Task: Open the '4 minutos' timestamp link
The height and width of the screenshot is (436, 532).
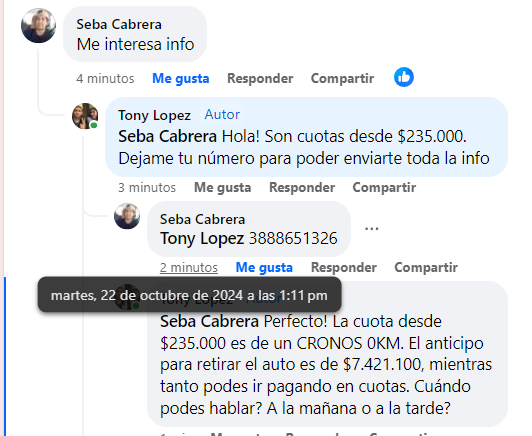Action: (x=105, y=78)
